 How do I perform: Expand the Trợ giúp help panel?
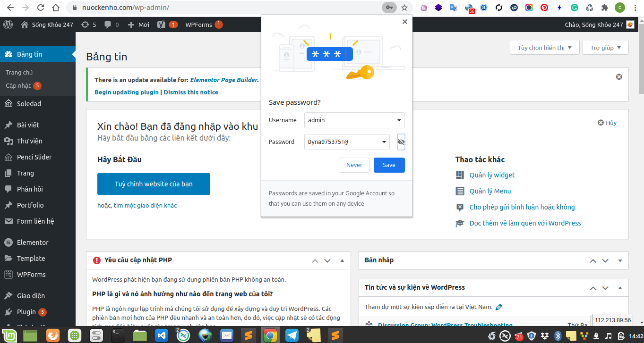pyautogui.click(x=606, y=48)
